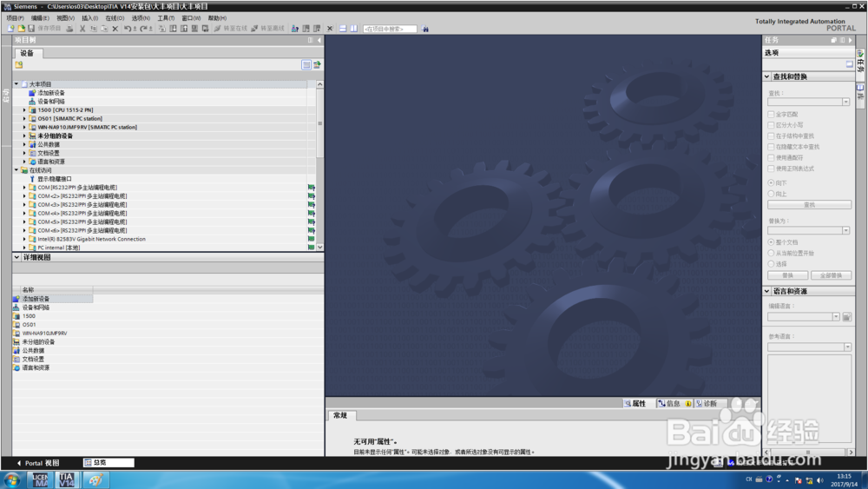This screenshot has width=868, height=489.
Task: Click the 替换 replace button
Action: click(x=788, y=275)
